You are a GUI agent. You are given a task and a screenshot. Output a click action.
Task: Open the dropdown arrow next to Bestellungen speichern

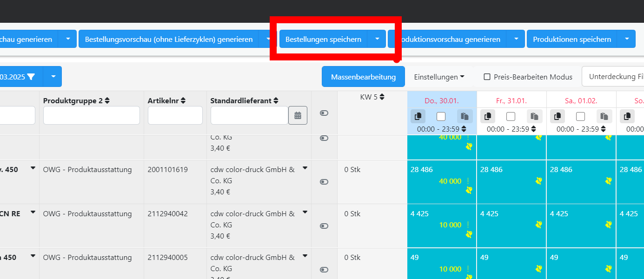pyautogui.click(x=377, y=39)
